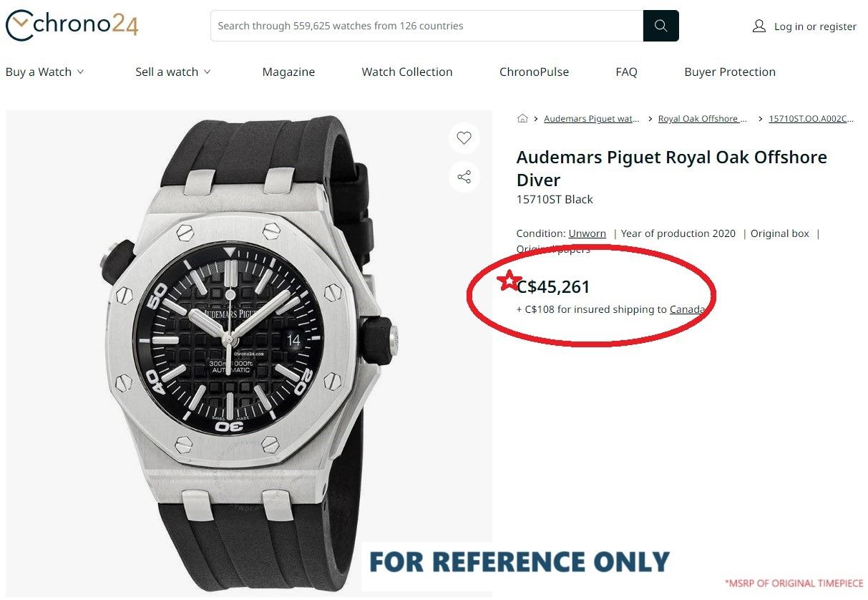Go to home via breadcrumb house icon
The width and height of the screenshot is (868, 600).
[522, 119]
